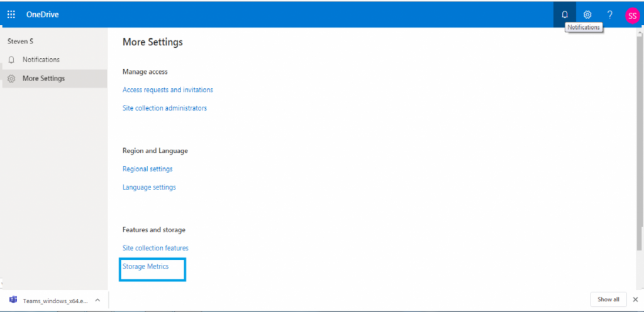Image resolution: width=644 pixels, height=312 pixels.
Task: Click the Manage access section heading
Action: tap(145, 72)
